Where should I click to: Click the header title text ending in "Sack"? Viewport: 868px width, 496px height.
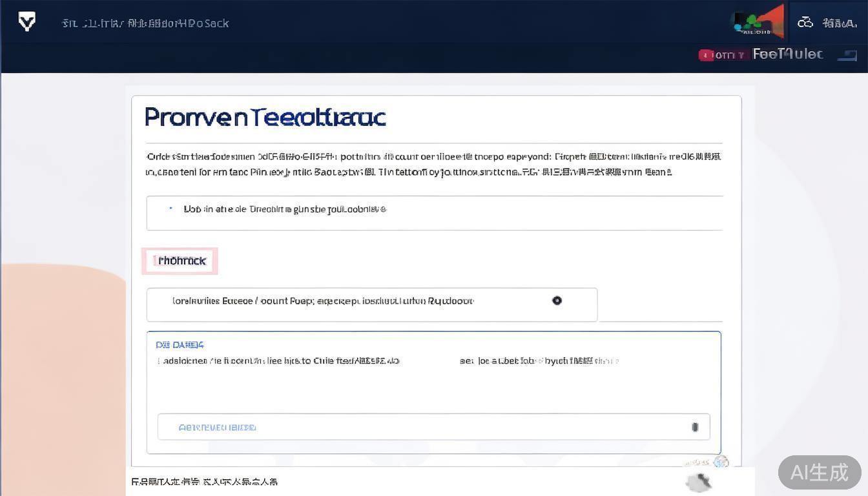pos(145,23)
